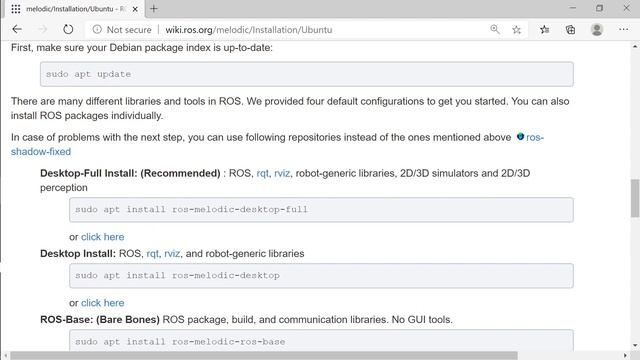Follow the rqt link under Desktop-Full Install
The image size is (640, 360).
(262, 173)
